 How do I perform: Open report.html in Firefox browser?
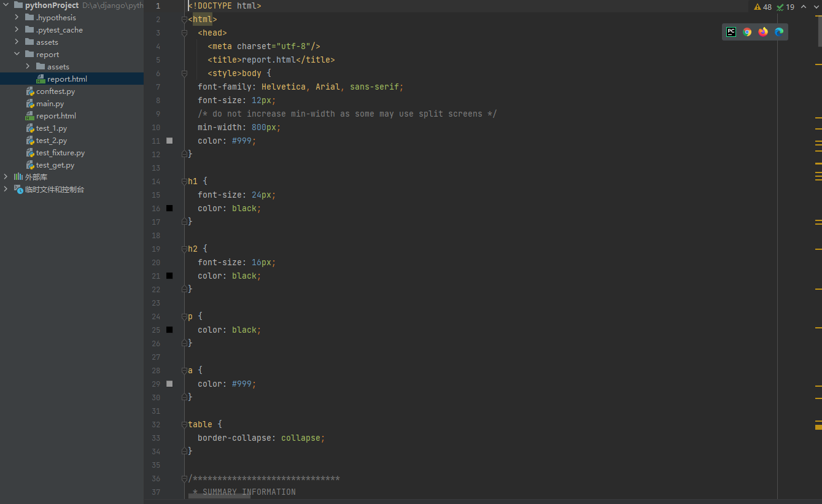(763, 32)
